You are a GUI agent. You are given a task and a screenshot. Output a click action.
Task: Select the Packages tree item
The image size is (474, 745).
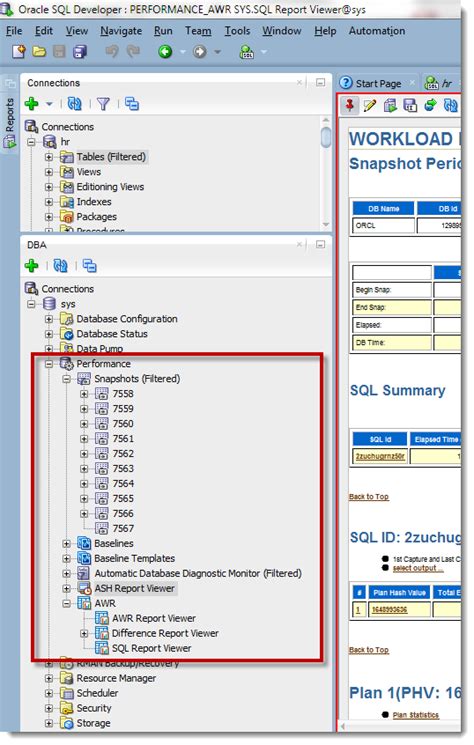coord(96,217)
